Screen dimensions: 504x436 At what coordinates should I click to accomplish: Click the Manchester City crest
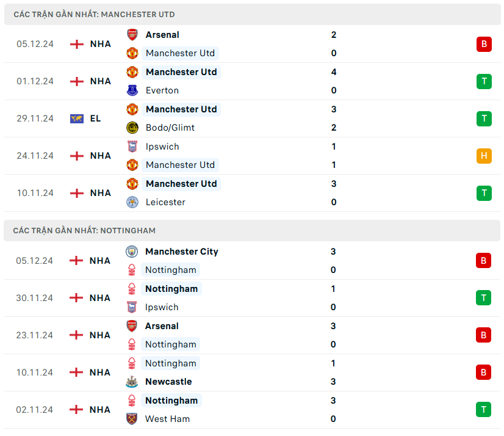point(132,252)
